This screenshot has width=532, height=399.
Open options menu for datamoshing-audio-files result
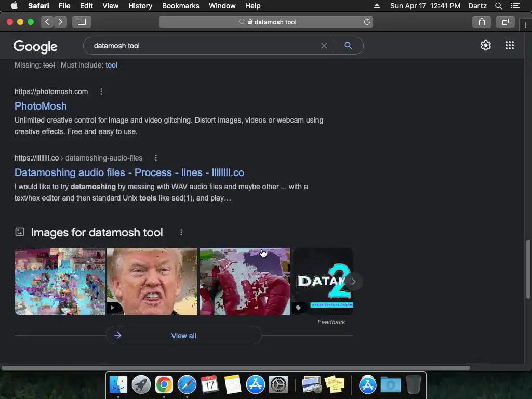pos(156,158)
